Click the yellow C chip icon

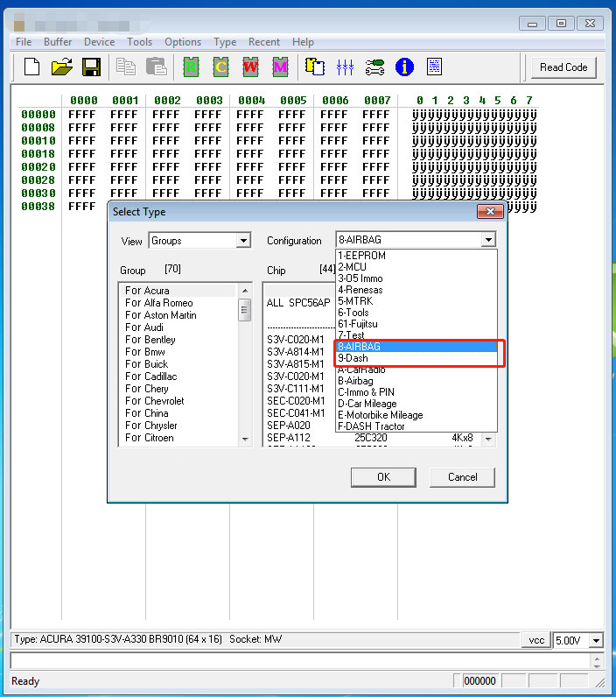click(x=221, y=67)
